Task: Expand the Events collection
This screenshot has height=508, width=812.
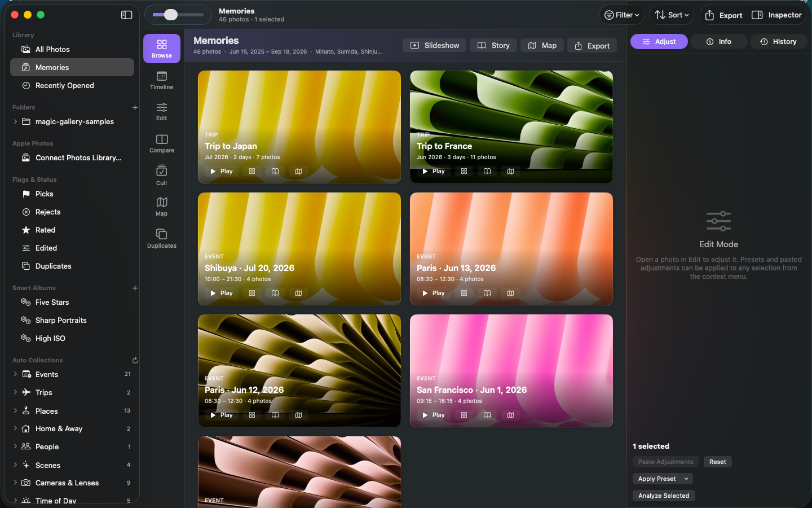Action: point(15,374)
